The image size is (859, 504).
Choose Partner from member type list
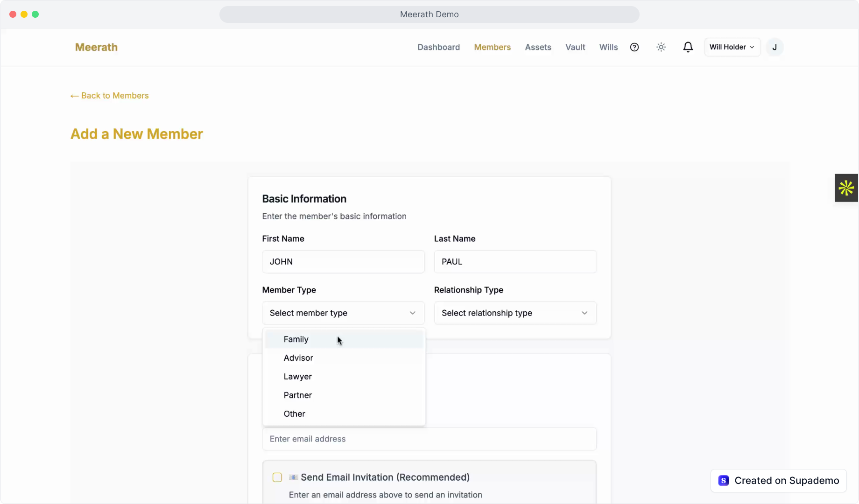pos(344,395)
